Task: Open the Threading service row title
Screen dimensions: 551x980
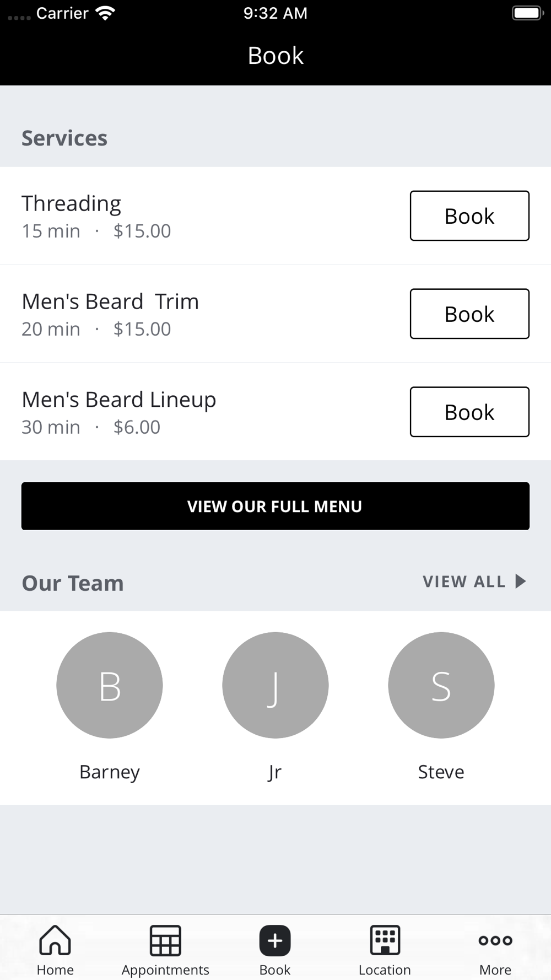Action: coord(71,204)
